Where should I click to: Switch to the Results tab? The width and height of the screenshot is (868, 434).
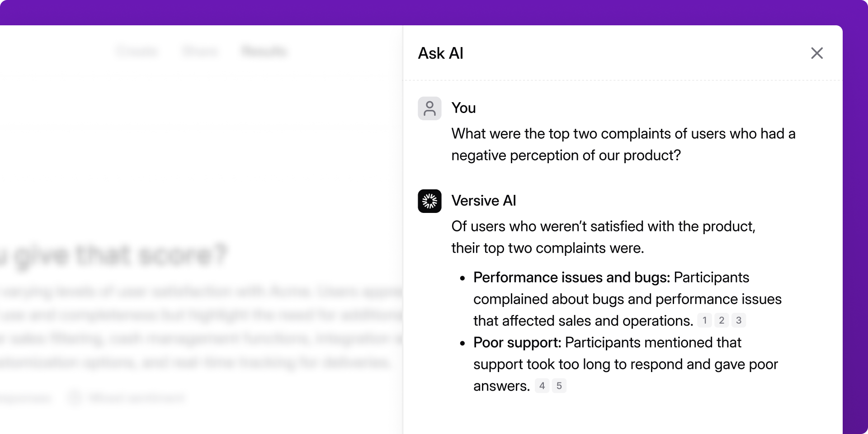pyautogui.click(x=264, y=52)
